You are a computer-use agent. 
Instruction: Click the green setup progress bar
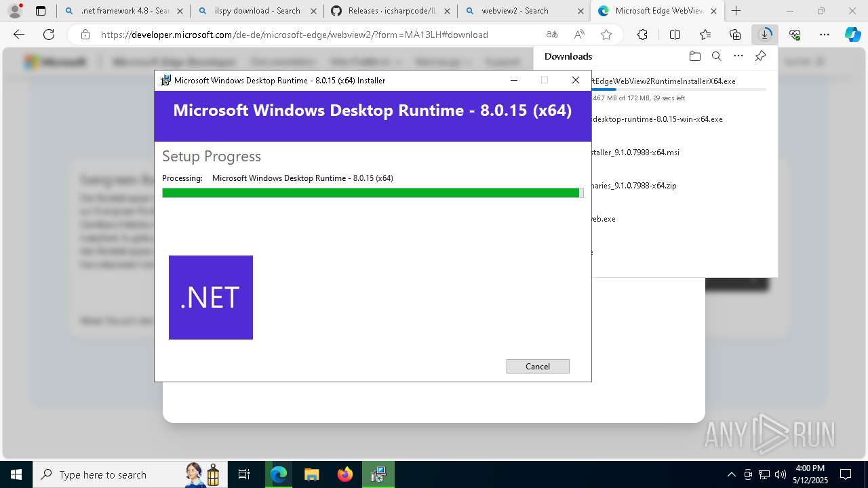[372, 192]
